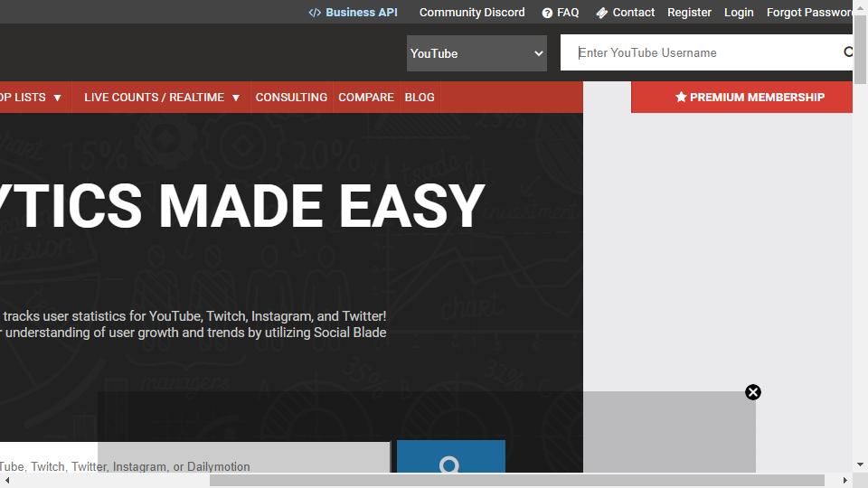
Task: Open the YouTube platform dropdown
Action: 476,53
